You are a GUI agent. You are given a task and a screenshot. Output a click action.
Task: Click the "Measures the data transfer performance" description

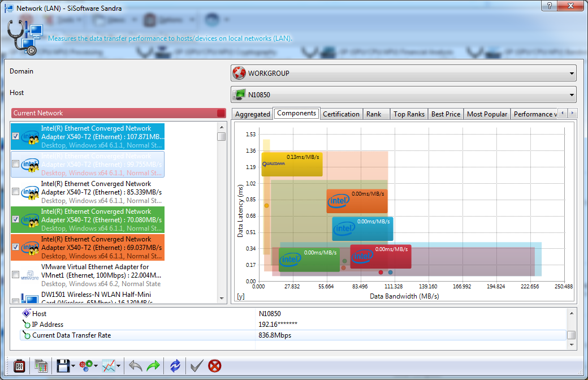click(x=170, y=38)
